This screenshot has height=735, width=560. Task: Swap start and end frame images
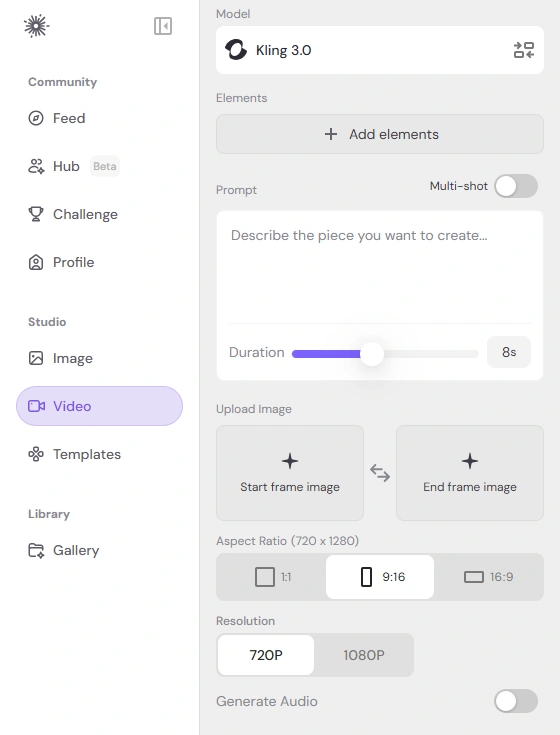coord(380,473)
